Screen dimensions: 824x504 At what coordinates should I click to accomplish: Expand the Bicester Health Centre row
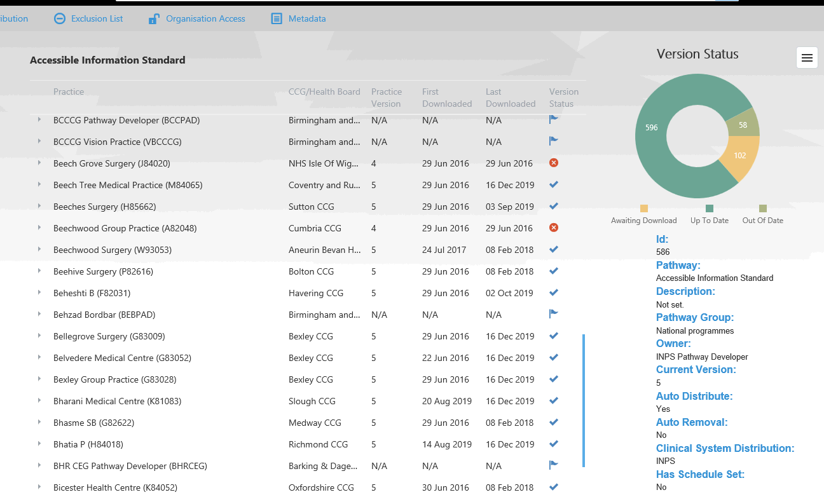coord(39,487)
